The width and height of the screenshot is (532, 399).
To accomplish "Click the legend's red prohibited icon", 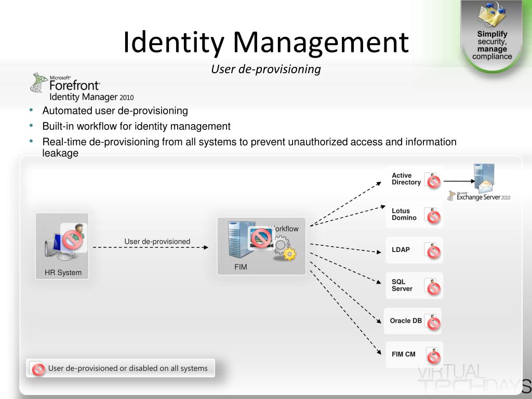I will point(37,369).
